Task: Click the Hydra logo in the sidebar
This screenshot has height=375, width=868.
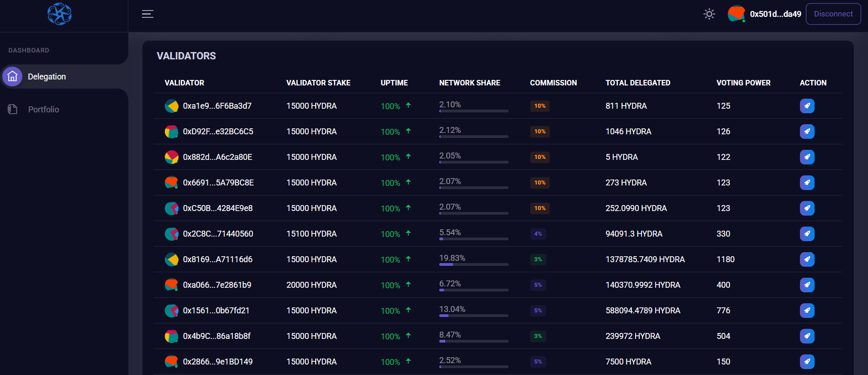Action: pyautogui.click(x=59, y=14)
